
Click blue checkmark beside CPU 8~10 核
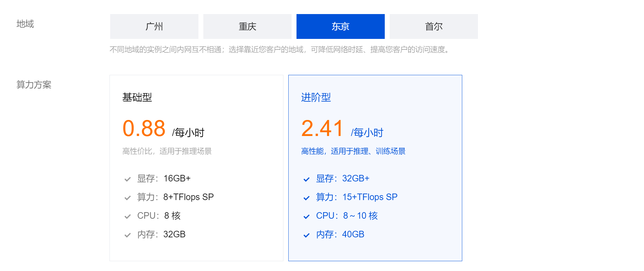coord(306,216)
